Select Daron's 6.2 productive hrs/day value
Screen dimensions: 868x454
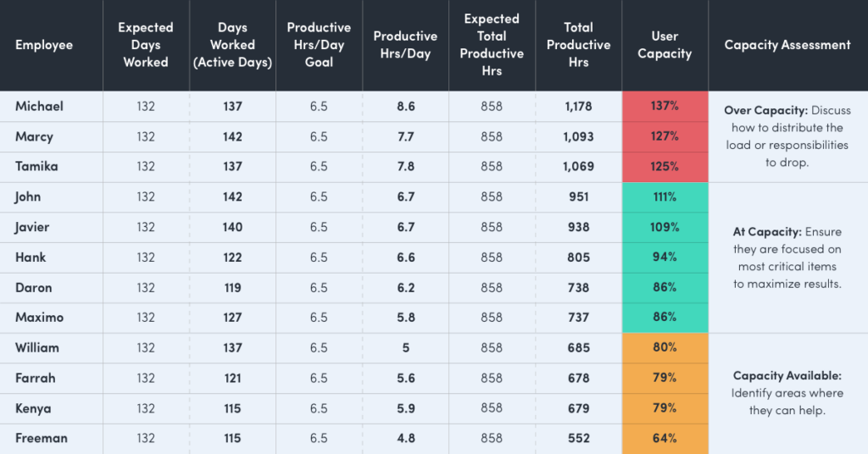point(405,287)
